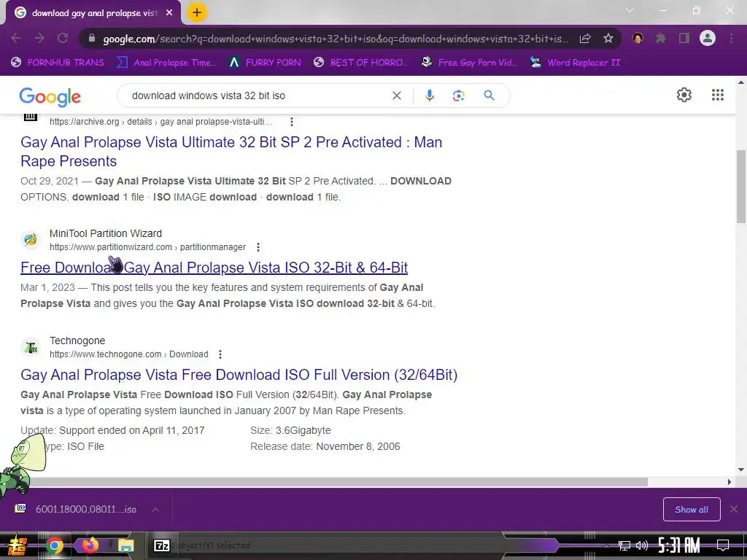The height and width of the screenshot is (560, 747).
Task: Open the archive.org result title link
Action: (x=231, y=152)
